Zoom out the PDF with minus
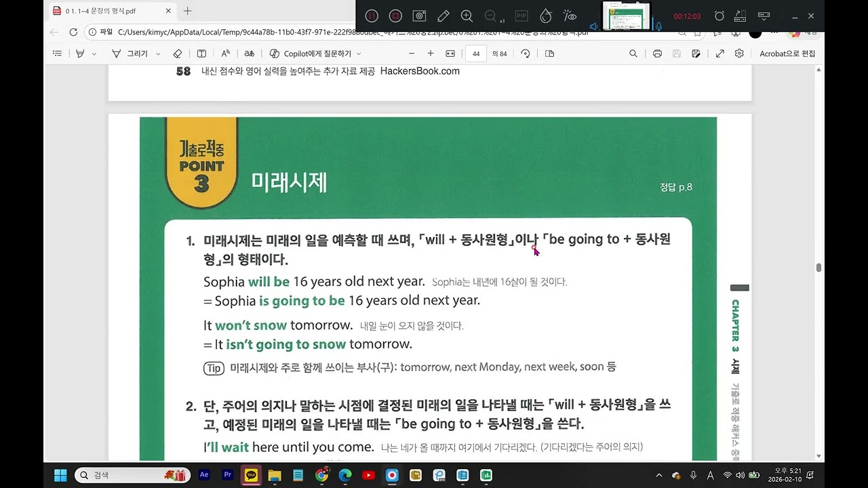Viewport: 868px width, 488px height. coord(411,54)
